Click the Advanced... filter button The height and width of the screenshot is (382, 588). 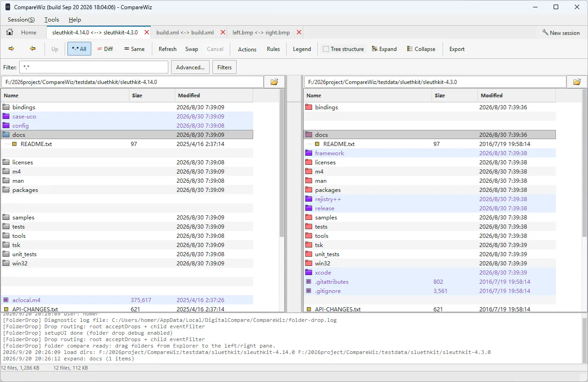[x=190, y=67]
